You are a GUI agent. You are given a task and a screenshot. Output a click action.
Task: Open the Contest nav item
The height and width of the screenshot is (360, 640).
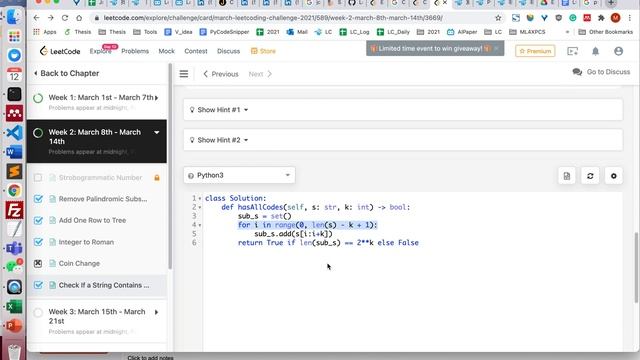196,51
